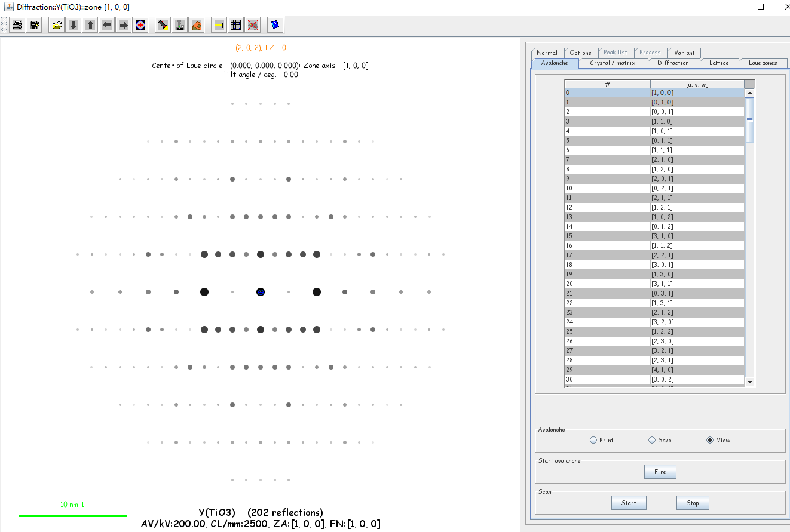Click the Java window icon in title bar
790x532 pixels.
(8, 7)
